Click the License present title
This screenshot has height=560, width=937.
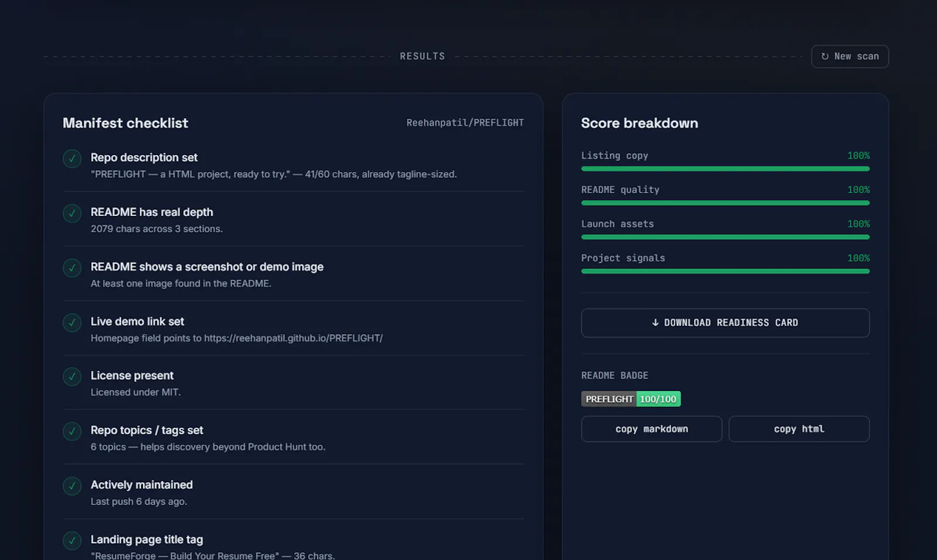coord(132,376)
